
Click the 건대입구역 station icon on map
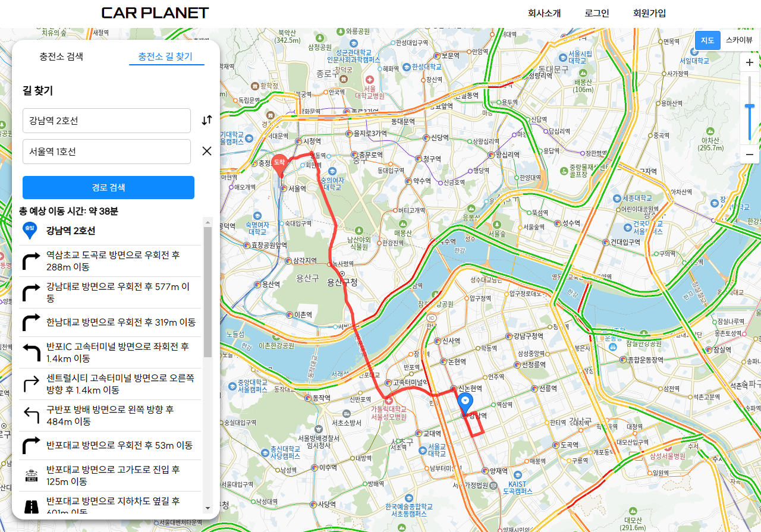coord(606,243)
